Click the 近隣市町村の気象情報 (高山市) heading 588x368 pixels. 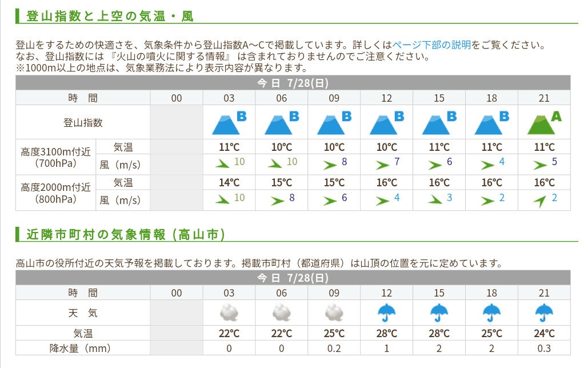(x=126, y=234)
